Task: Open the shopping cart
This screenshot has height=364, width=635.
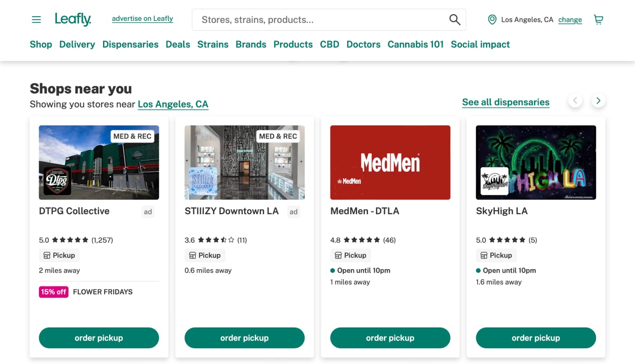Action: coord(598,20)
